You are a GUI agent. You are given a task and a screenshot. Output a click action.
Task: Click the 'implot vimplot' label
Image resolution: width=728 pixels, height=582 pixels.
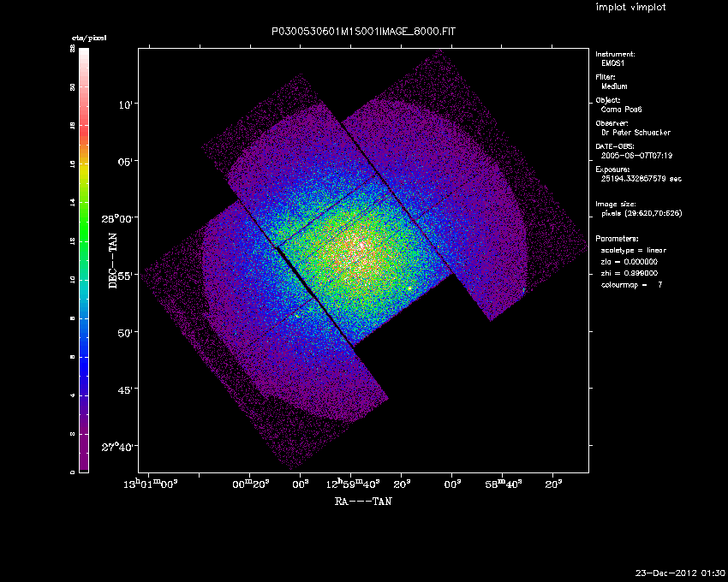(x=630, y=7)
